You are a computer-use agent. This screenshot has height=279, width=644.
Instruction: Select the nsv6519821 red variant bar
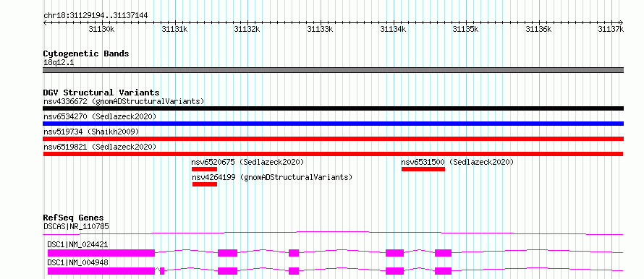point(333,154)
